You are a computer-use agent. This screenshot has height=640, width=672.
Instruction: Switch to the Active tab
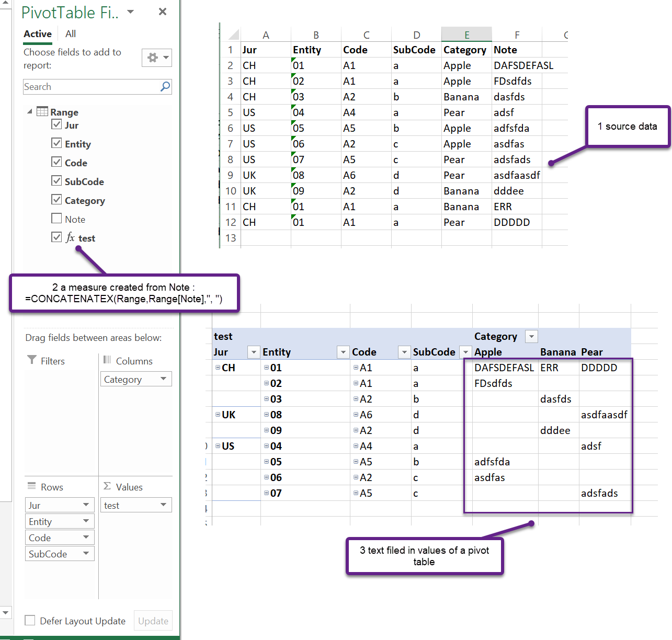[x=38, y=34]
